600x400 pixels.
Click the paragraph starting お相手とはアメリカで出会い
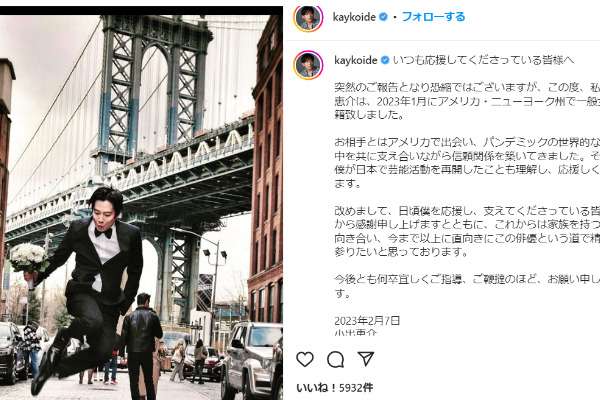pos(467,163)
